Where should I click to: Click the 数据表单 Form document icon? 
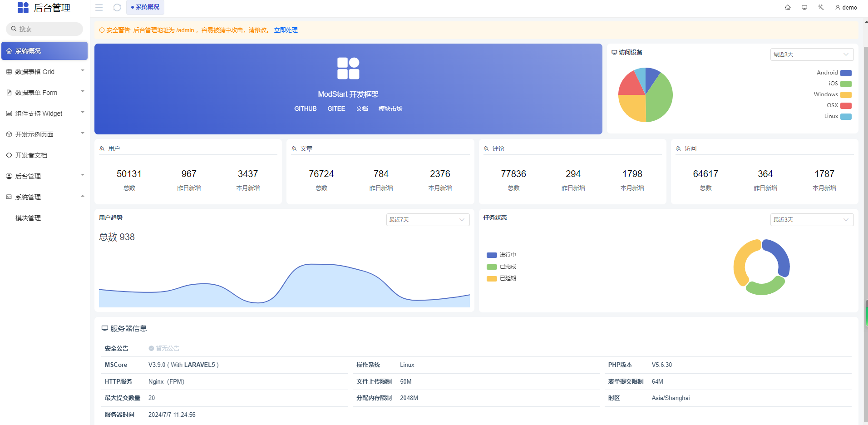click(x=9, y=93)
